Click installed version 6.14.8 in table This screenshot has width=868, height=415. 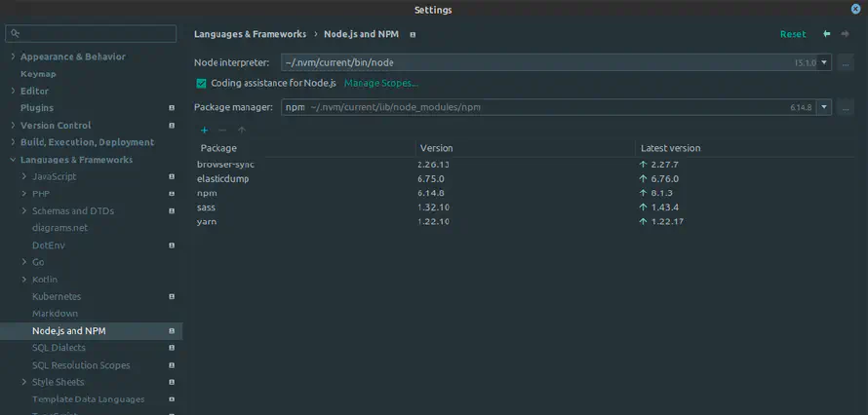coord(431,193)
